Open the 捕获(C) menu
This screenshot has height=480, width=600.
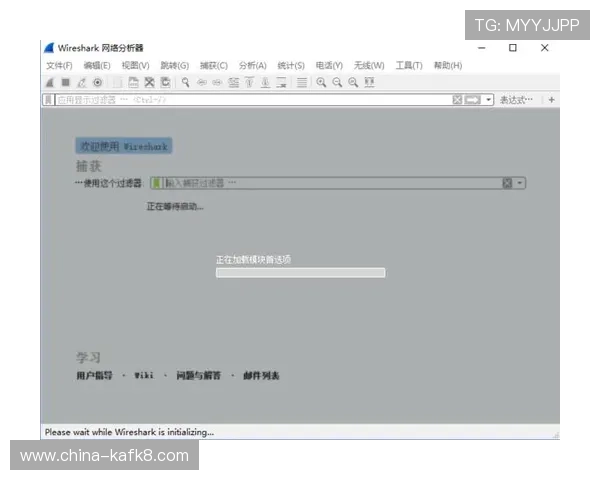214,65
